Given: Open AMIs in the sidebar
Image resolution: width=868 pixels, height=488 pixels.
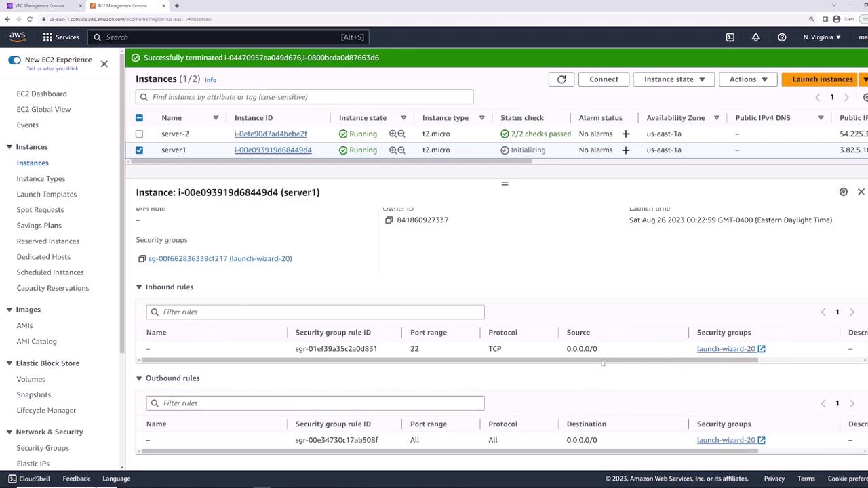Looking at the screenshot, I should coord(24,326).
